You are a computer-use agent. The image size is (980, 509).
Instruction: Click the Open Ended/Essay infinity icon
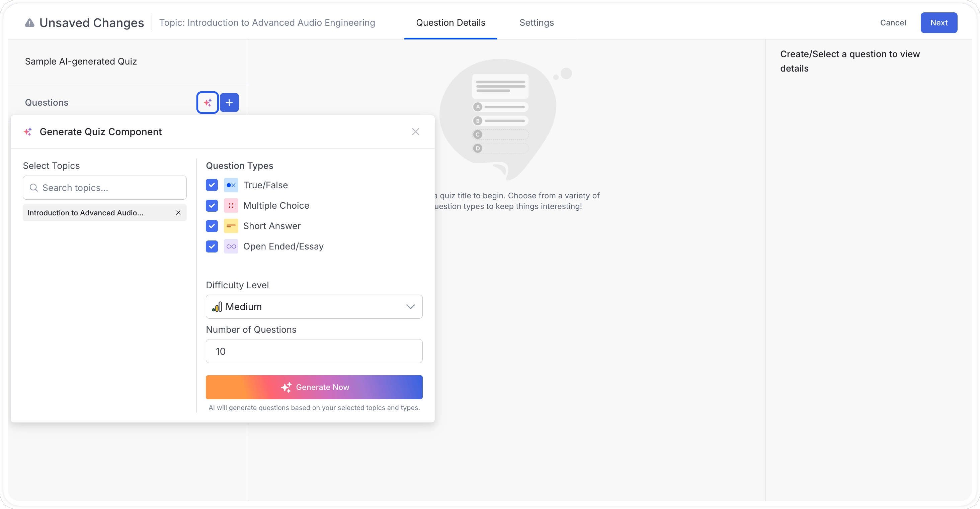tap(231, 247)
